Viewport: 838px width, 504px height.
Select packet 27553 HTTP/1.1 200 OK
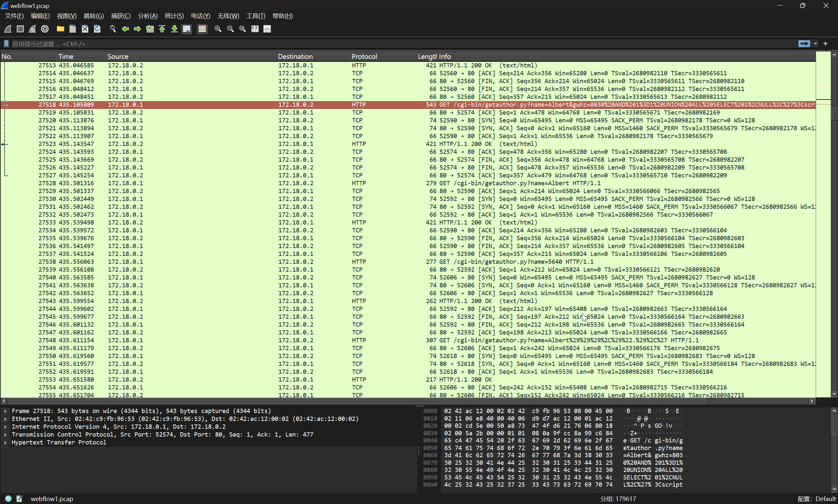point(408,379)
